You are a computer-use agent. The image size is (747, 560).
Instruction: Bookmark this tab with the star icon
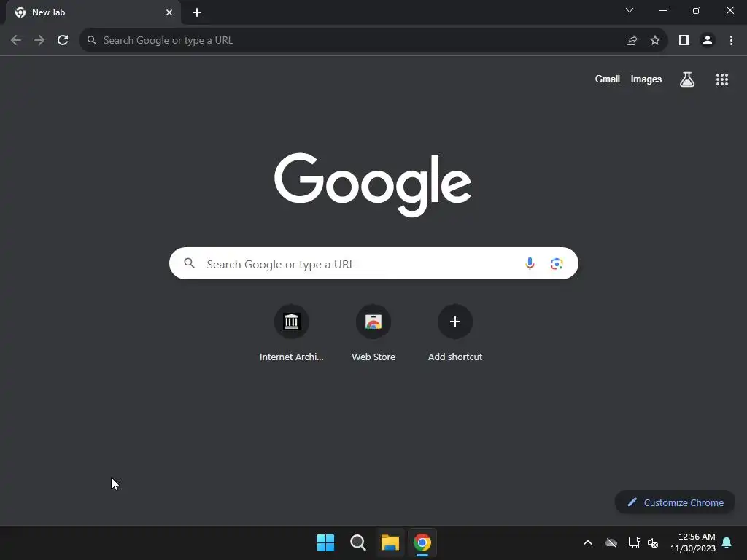tap(655, 41)
